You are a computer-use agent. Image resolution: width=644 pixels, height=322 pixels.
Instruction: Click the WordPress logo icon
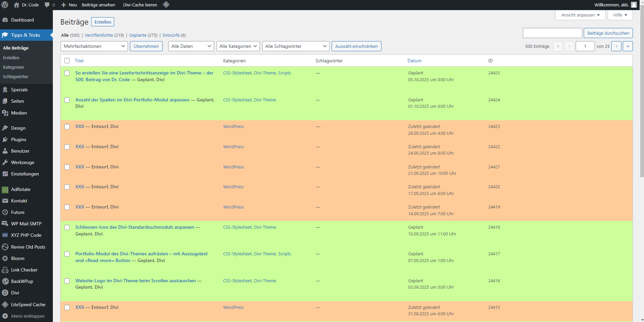click(5, 5)
